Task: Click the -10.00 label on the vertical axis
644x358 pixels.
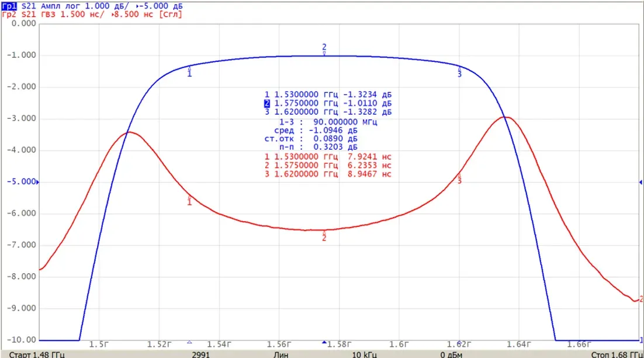Action: 22,340
